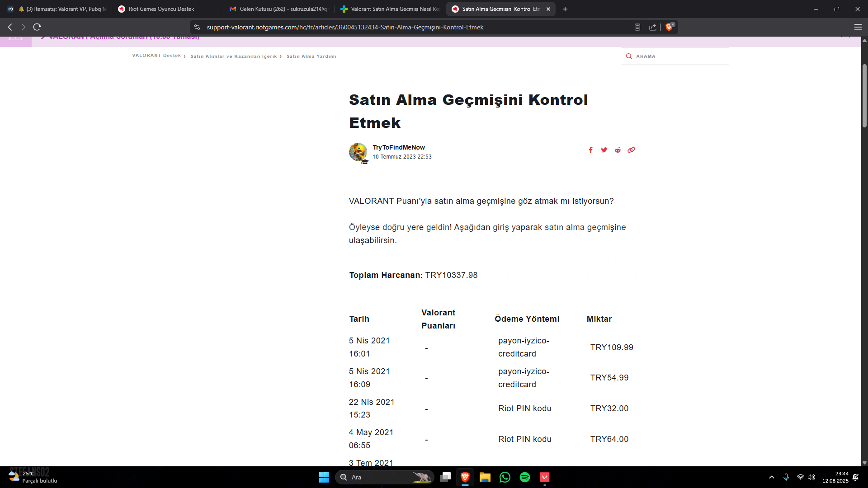
Task: Show hidden system tray icons
Action: click(772, 477)
